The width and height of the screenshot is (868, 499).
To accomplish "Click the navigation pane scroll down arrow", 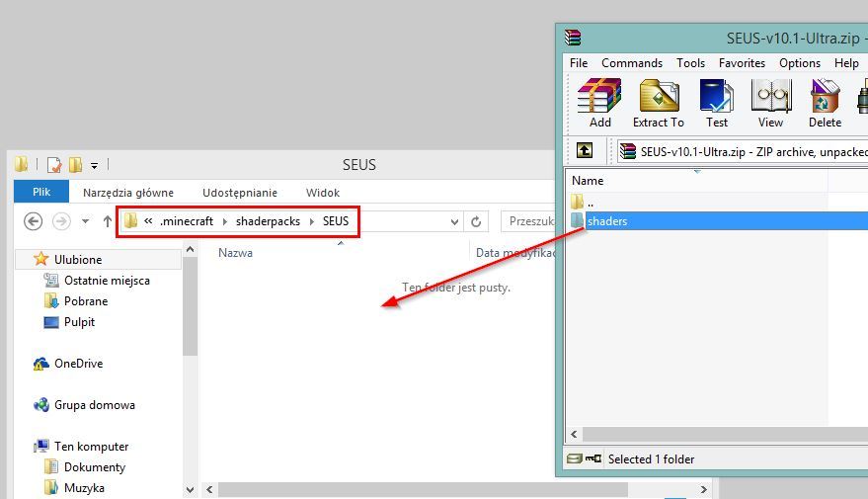I will pyautogui.click(x=190, y=489).
